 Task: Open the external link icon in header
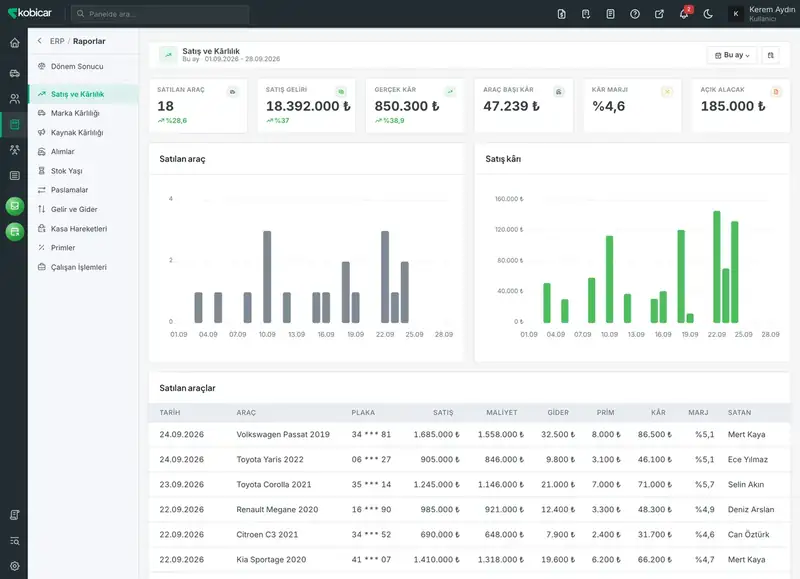point(659,14)
